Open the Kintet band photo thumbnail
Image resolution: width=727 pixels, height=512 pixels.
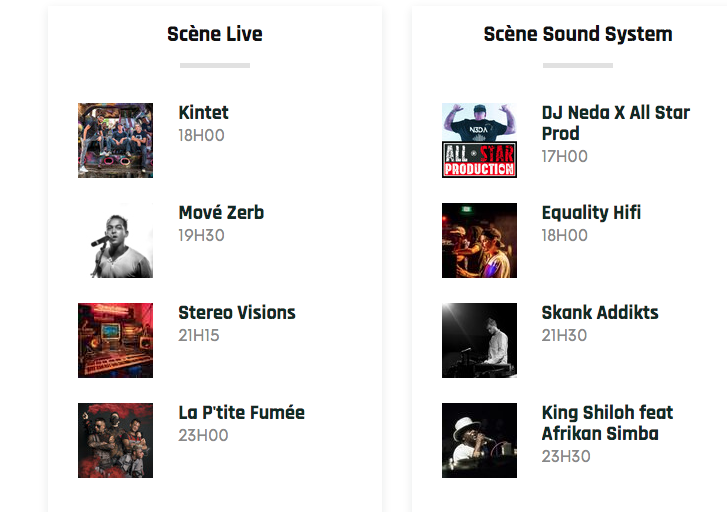[115, 140]
